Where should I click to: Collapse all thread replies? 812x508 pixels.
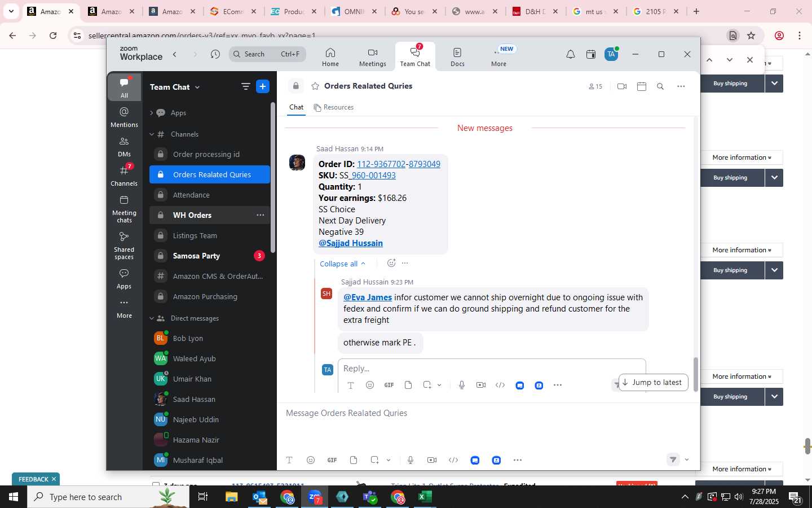pos(342,264)
